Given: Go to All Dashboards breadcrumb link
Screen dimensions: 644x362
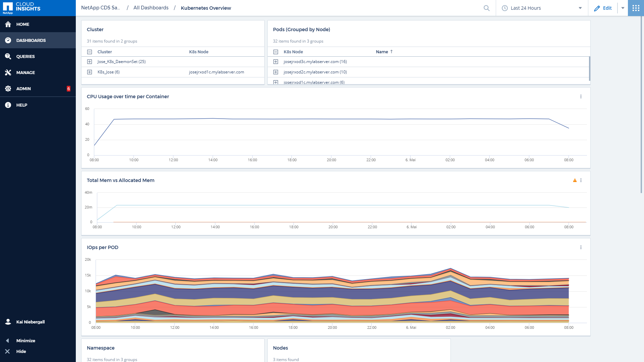Looking at the screenshot, I should coord(151,8).
